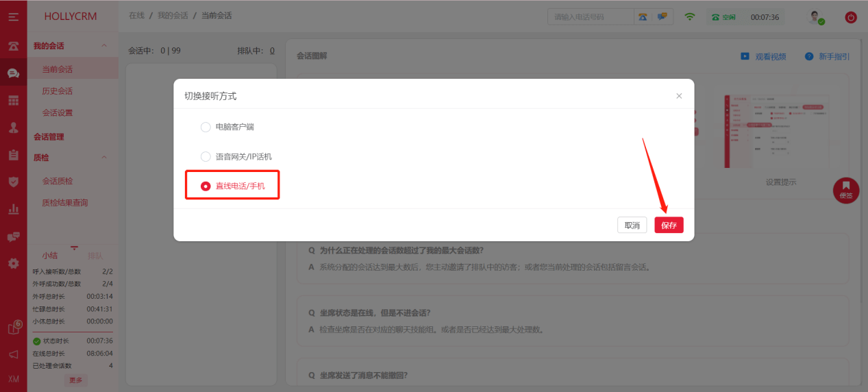The width and height of the screenshot is (868, 392).
Task: Open the 新手指引 link
Action: [834, 57]
